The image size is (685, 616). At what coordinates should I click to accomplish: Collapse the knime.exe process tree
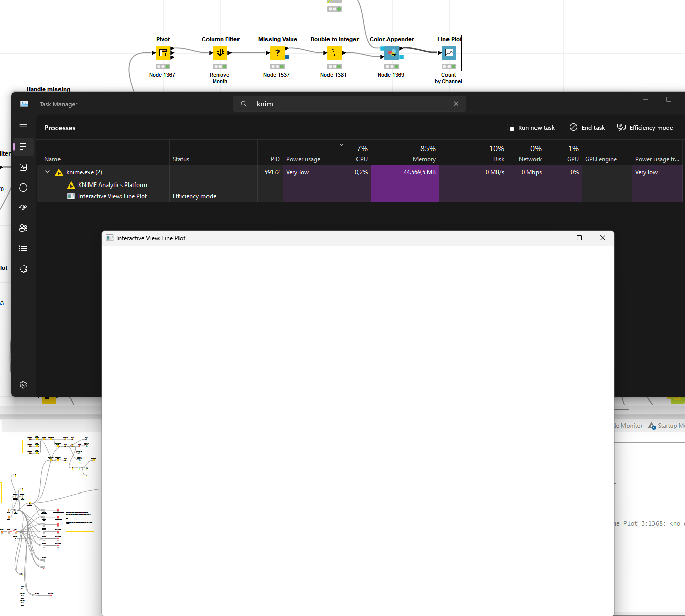47,172
